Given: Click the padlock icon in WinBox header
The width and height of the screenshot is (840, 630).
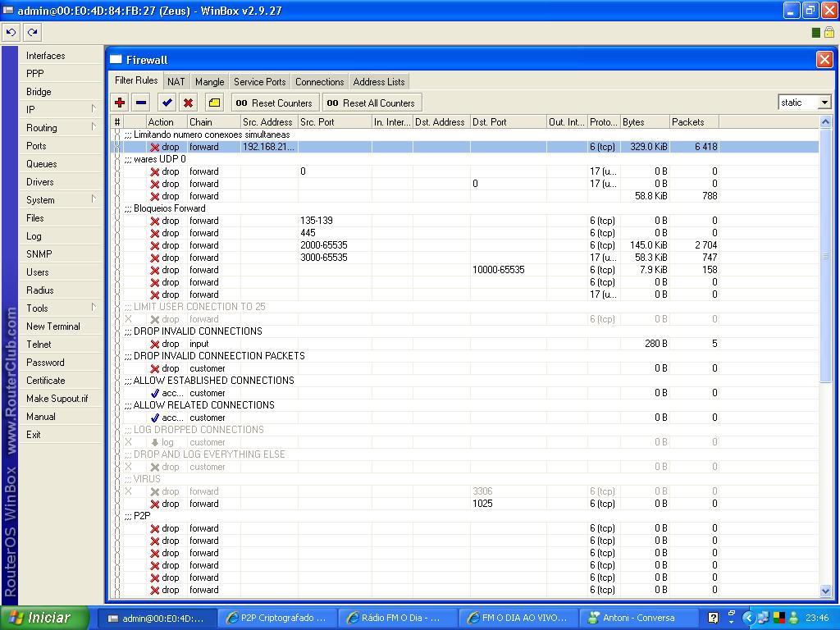Looking at the screenshot, I should click(829, 32).
